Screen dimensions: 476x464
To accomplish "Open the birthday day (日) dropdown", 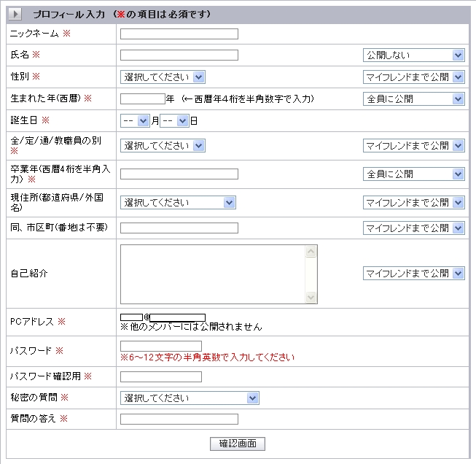I will click(174, 120).
